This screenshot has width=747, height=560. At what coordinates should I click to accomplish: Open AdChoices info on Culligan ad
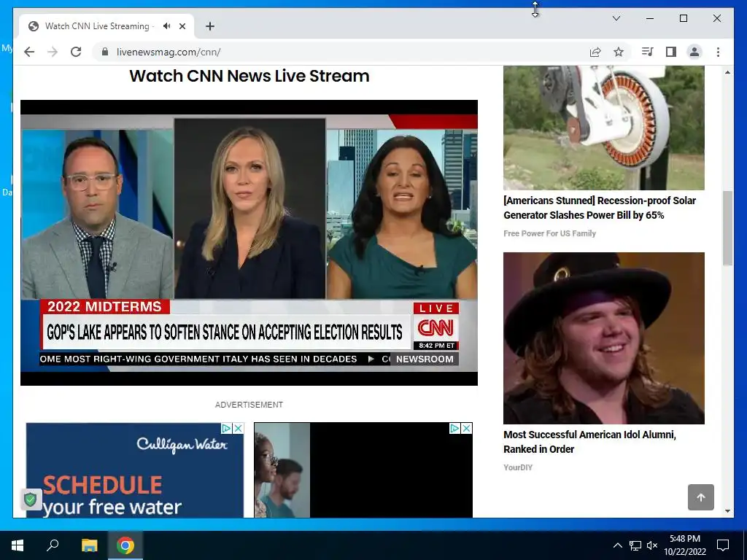click(227, 428)
